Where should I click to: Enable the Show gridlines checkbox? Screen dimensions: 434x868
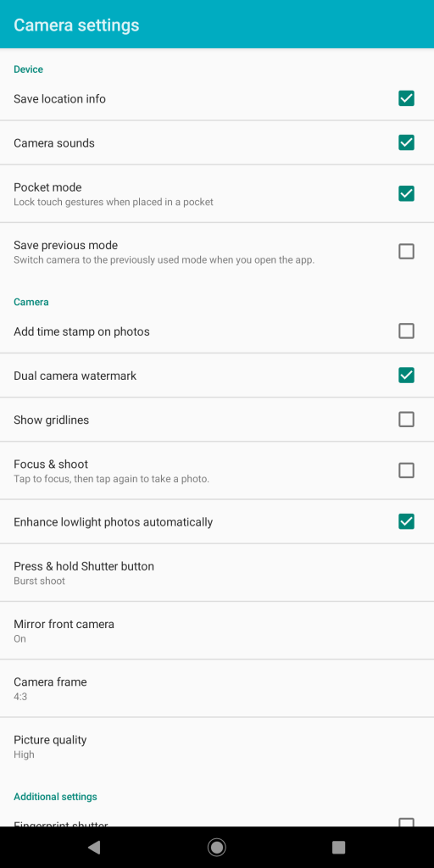pyautogui.click(x=406, y=420)
